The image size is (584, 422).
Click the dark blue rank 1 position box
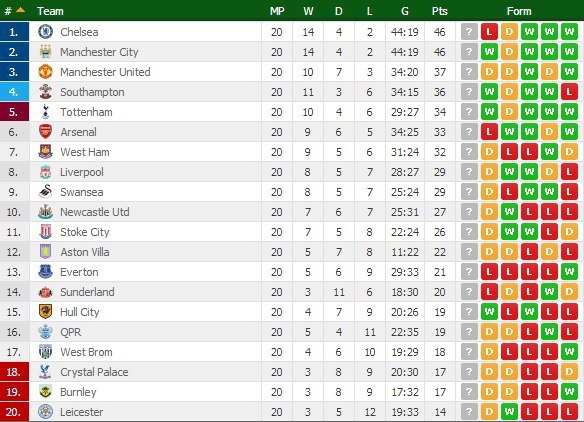pyautogui.click(x=15, y=32)
